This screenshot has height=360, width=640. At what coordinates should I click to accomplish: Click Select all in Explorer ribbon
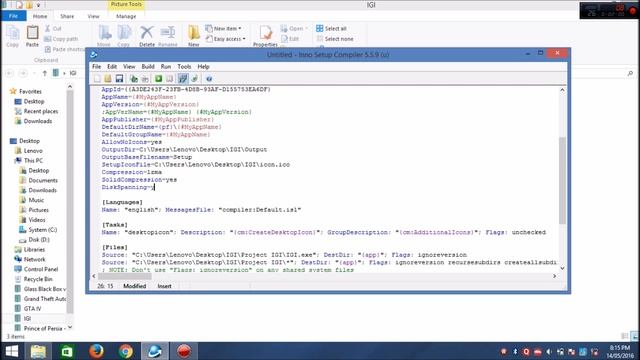(331, 28)
